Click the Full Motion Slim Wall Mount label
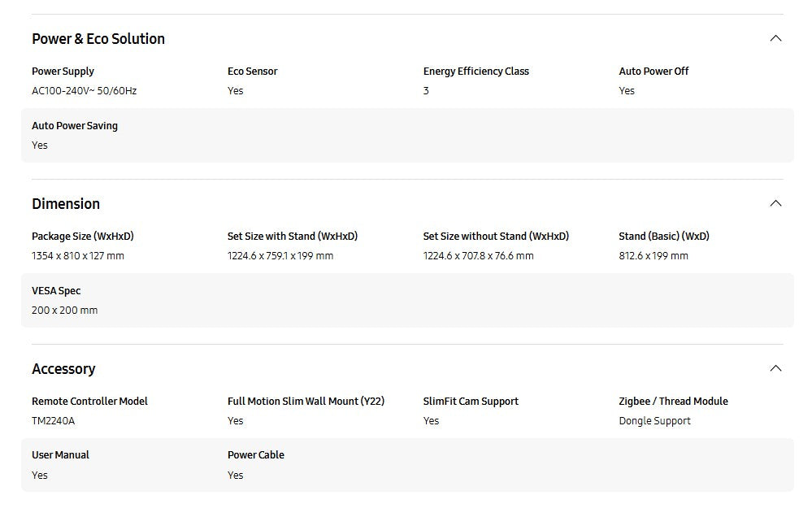Image resolution: width=812 pixels, height=517 pixels. pyautogui.click(x=306, y=402)
